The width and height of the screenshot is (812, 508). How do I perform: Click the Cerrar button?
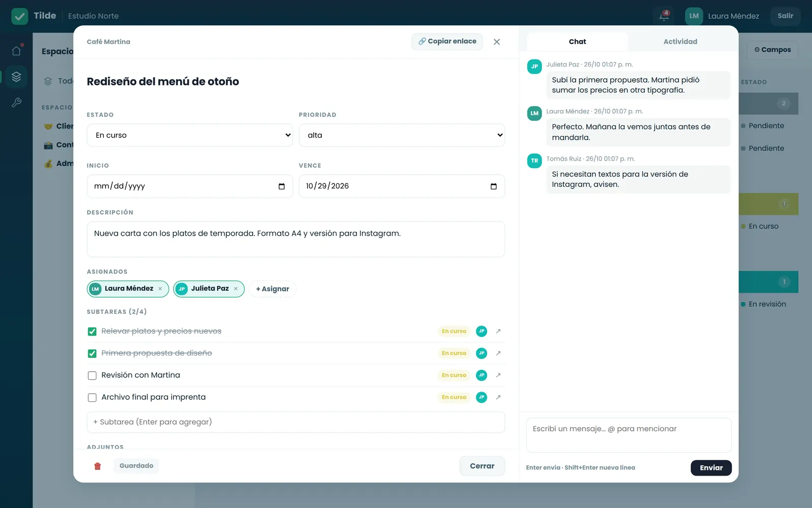click(x=482, y=466)
